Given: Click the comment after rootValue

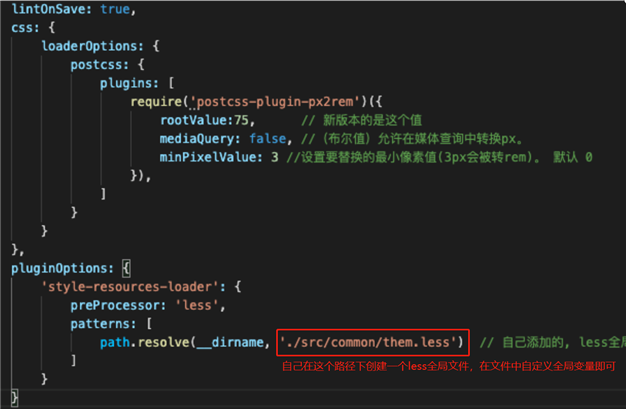Looking at the screenshot, I should tap(361, 120).
